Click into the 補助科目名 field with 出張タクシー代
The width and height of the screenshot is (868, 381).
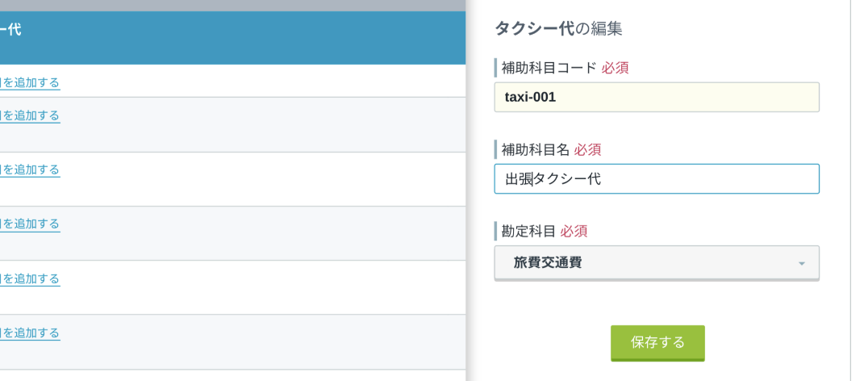pos(657,179)
